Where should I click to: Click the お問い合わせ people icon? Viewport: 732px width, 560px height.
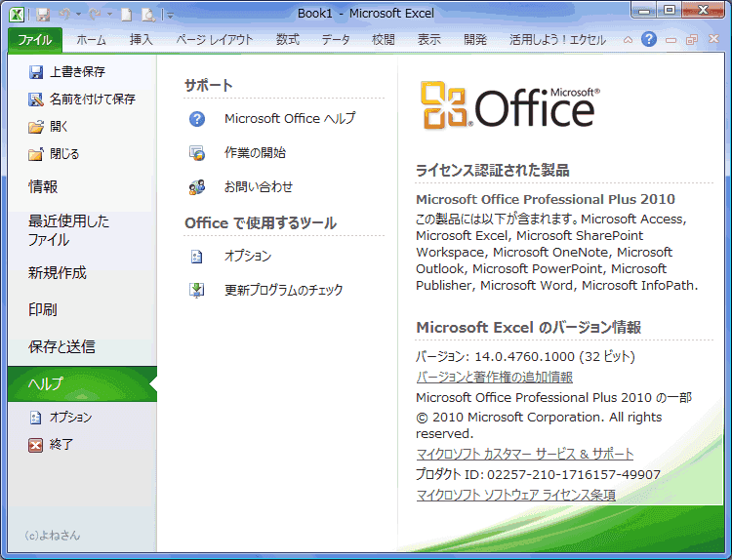[x=197, y=187]
